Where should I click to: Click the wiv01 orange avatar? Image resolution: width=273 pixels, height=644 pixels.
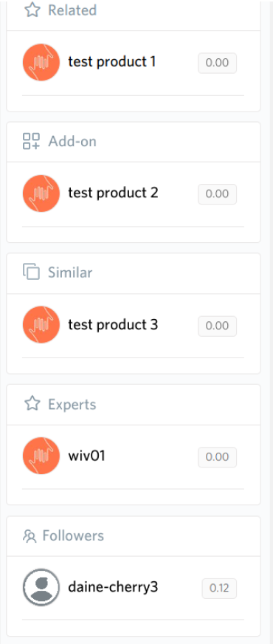coord(41,456)
